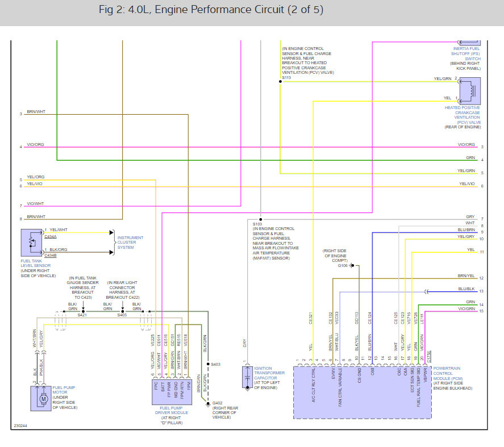Click the VIO/WHT label at left pin 7
Image resolution: width=504 pixels, height=447 pixels.
[x=35, y=204]
